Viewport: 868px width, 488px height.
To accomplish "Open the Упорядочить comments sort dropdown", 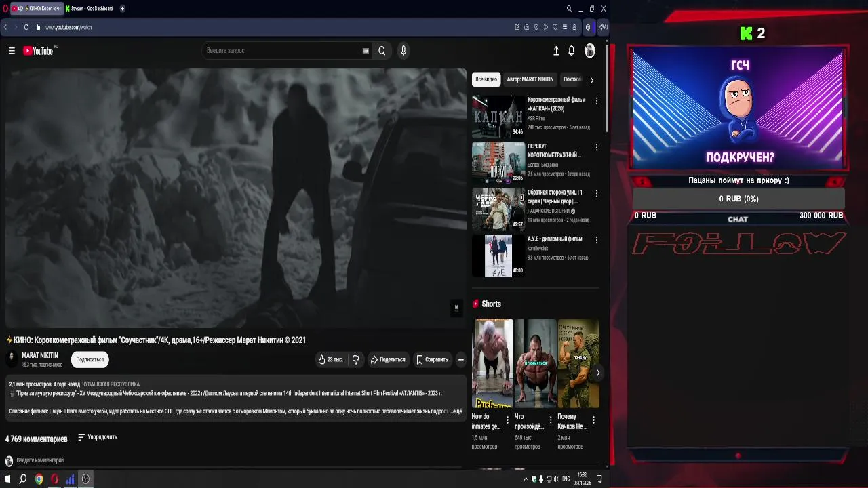I will pyautogui.click(x=98, y=437).
